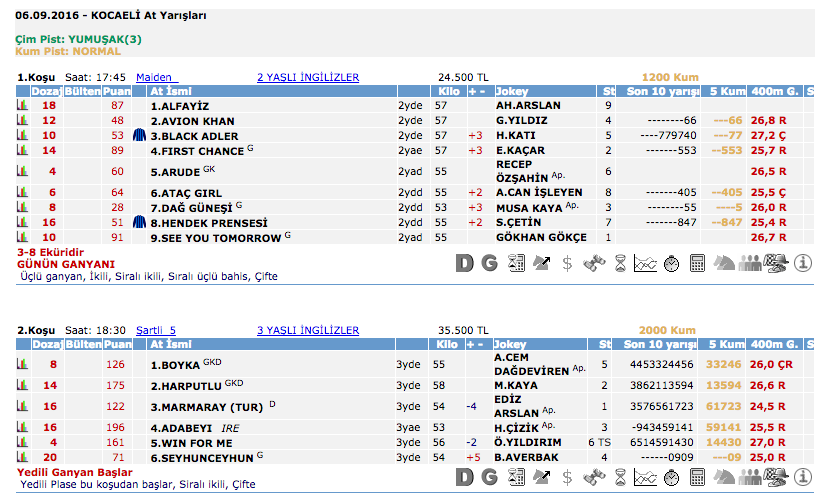
Task: Open the line graph icon for race 1
Action: [645, 263]
